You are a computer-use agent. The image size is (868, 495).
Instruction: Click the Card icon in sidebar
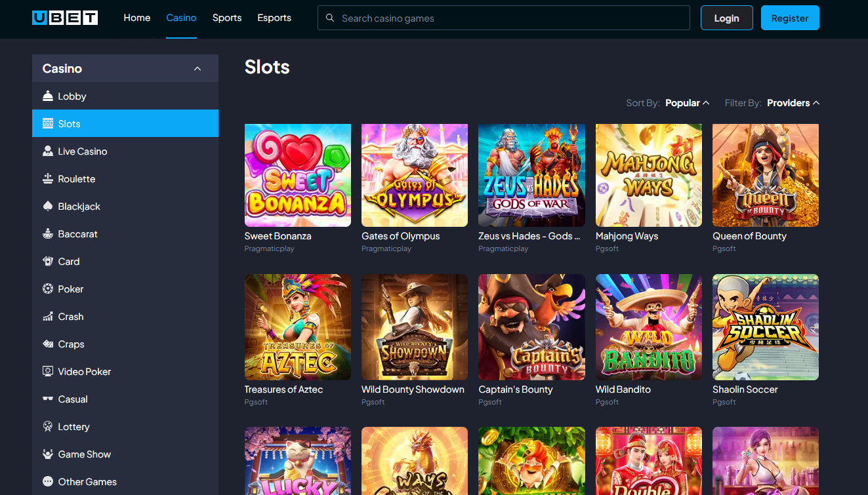click(x=48, y=262)
